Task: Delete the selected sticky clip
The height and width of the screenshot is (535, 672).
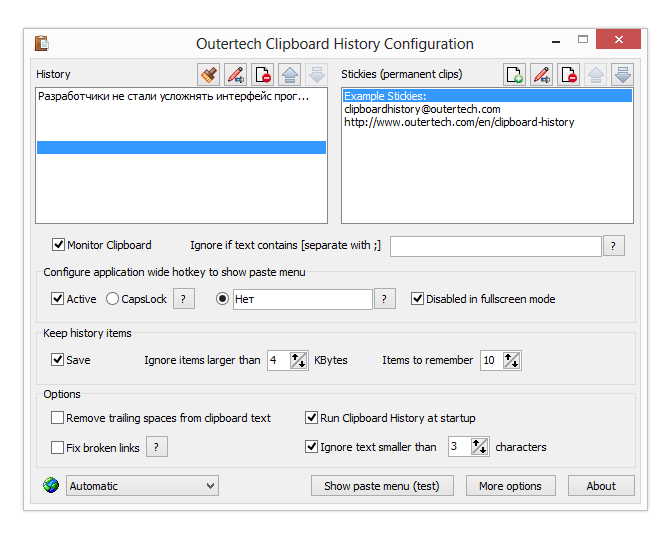Action: click(x=568, y=74)
